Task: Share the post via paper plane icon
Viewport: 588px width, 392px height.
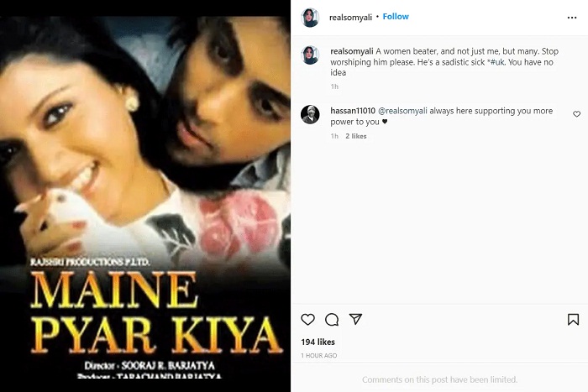Action: pyautogui.click(x=355, y=319)
